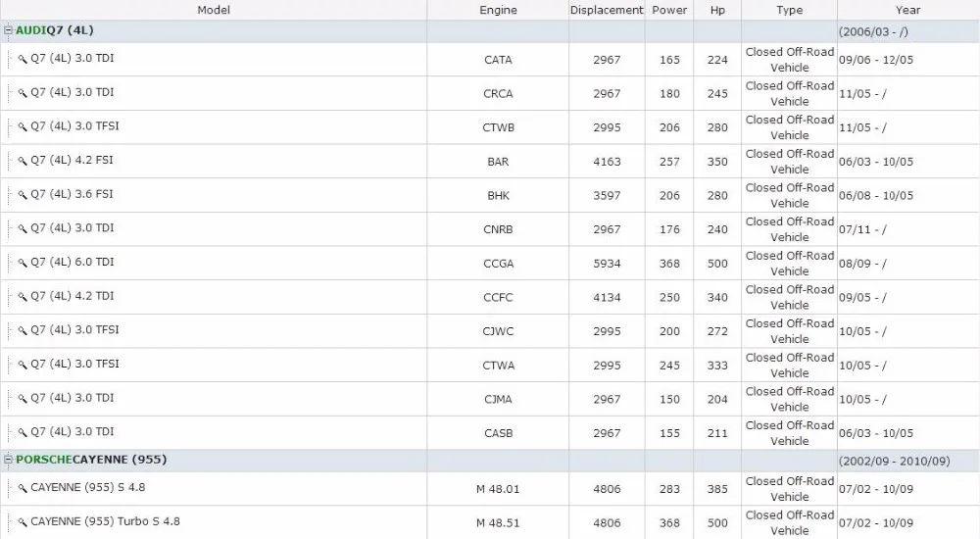The height and width of the screenshot is (539, 980).
Task: Select the Q7 3.0 TFSI CJWC row
Action: (490, 331)
